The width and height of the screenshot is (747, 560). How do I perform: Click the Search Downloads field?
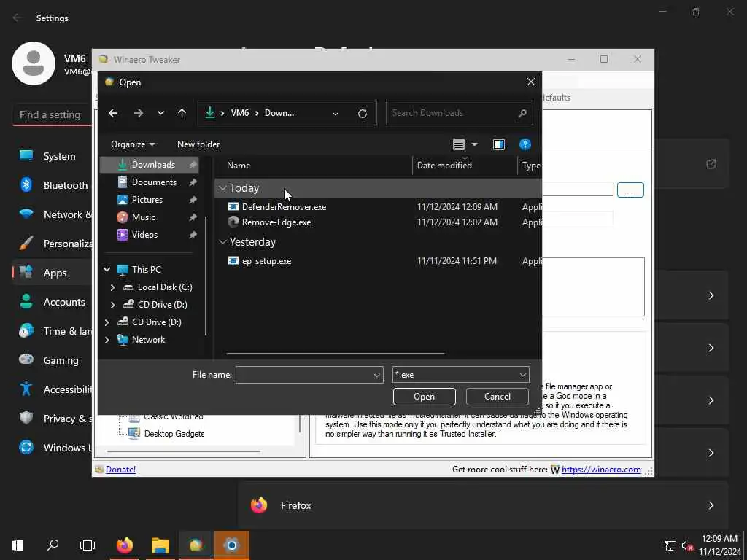[x=460, y=113]
